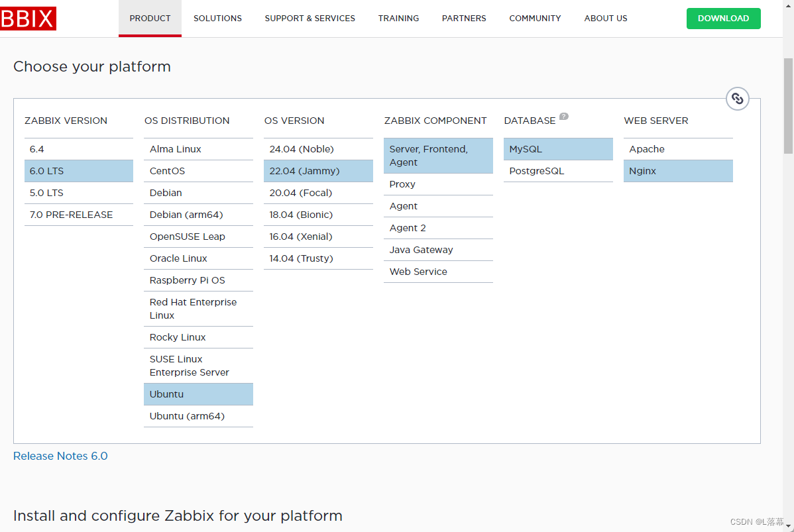The image size is (794, 532).
Task: Open Support & Services menu
Action: point(310,19)
